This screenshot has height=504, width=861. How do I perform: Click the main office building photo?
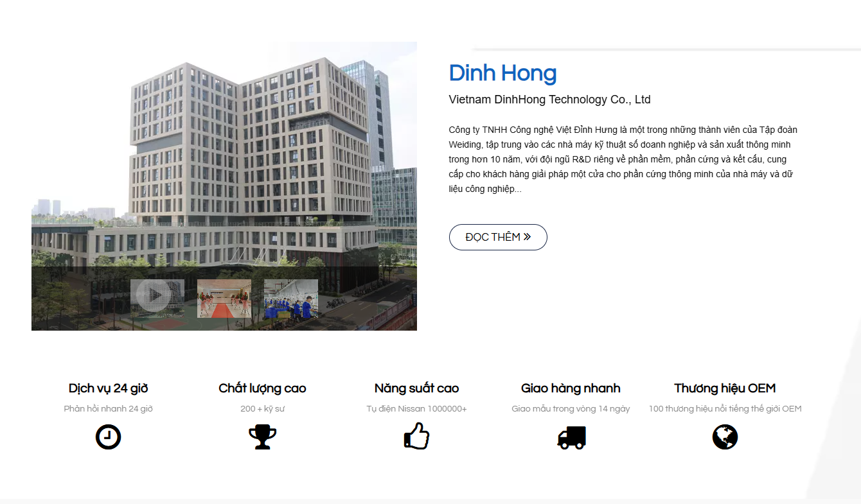pyautogui.click(x=224, y=154)
